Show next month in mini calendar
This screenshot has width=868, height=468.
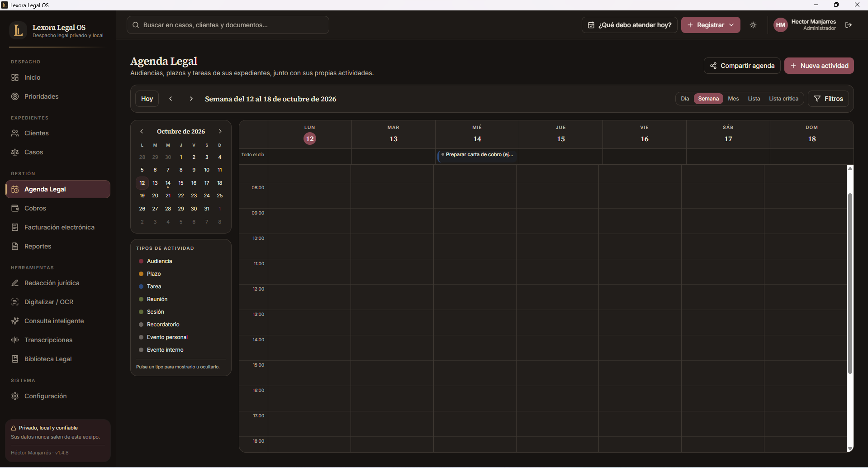point(220,131)
